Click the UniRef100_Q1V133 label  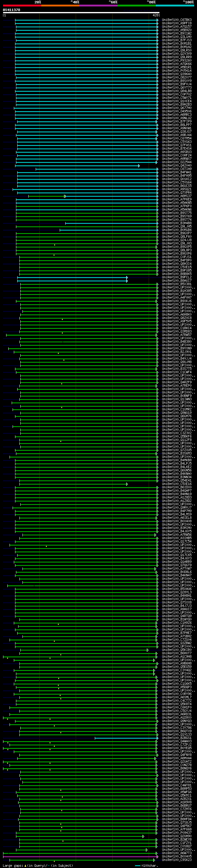[177, 735]
